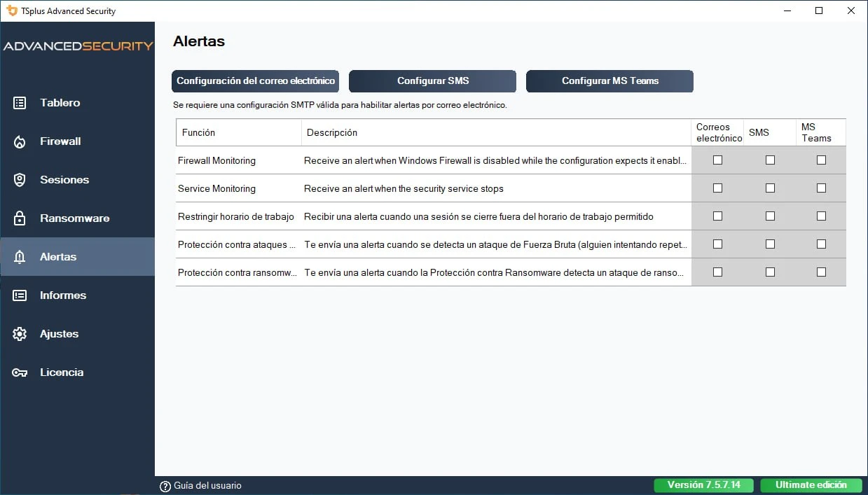The image size is (868, 495).
Task: Select the Informes menu item
Action: [x=77, y=295]
